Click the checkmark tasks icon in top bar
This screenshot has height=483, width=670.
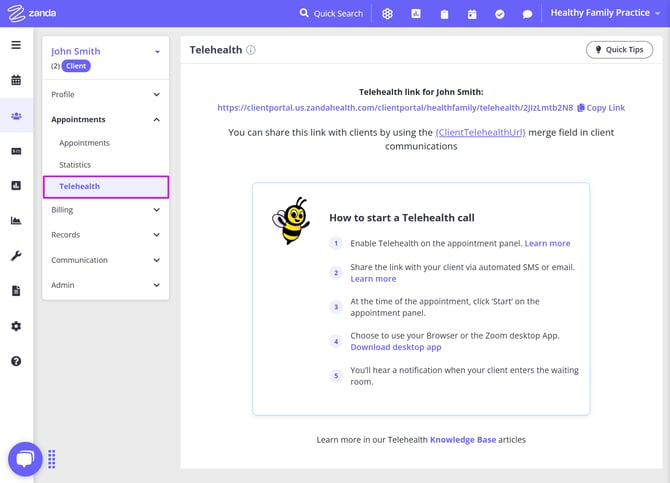500,14
